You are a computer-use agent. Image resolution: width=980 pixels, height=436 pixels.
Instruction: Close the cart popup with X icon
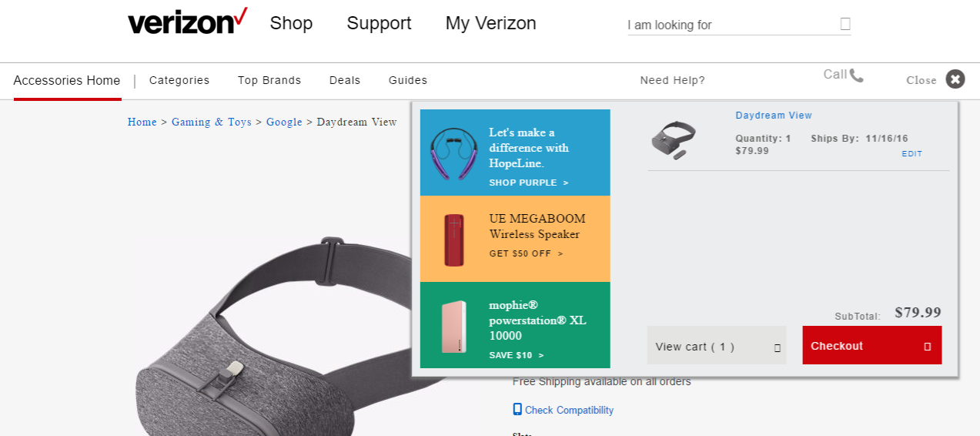pos(955,79)
